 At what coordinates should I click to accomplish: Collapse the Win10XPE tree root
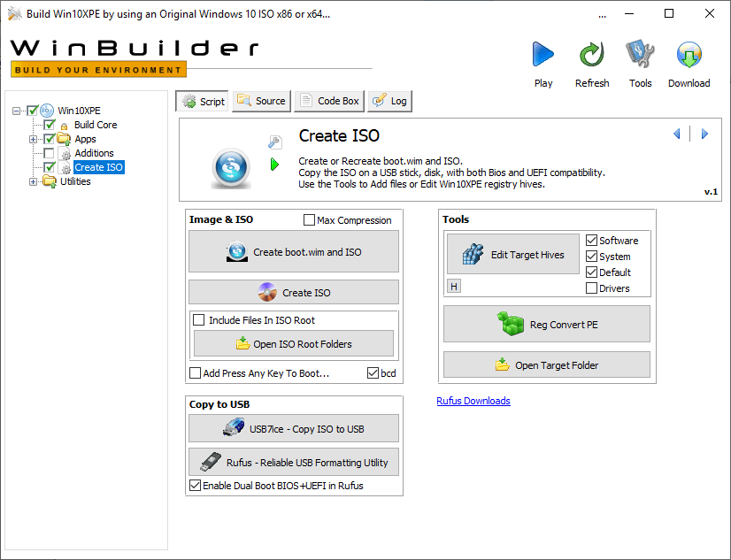[16, 111]
